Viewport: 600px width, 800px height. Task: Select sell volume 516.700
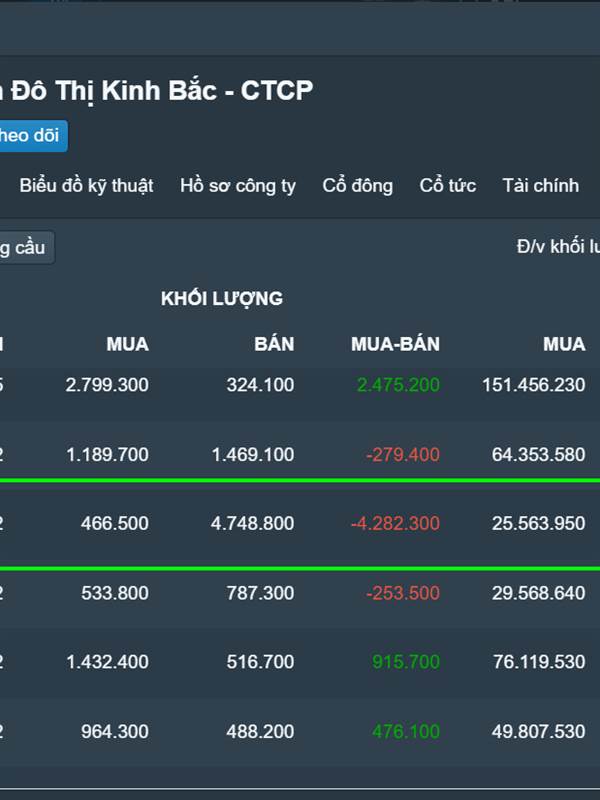(x=260, y=662)
